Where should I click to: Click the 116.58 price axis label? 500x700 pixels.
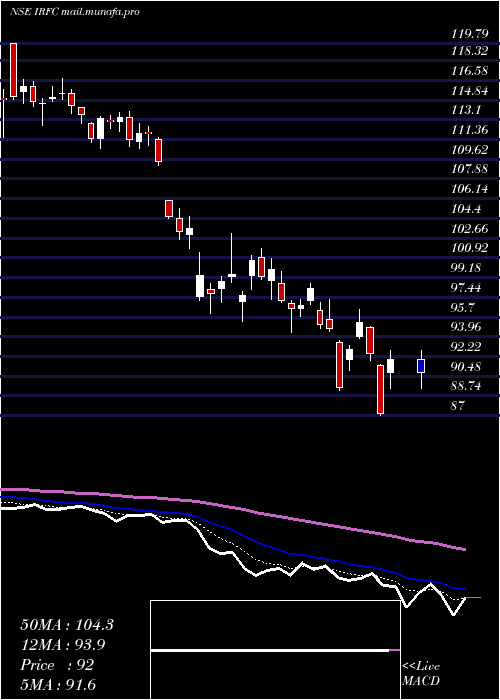tap(469, 71)
